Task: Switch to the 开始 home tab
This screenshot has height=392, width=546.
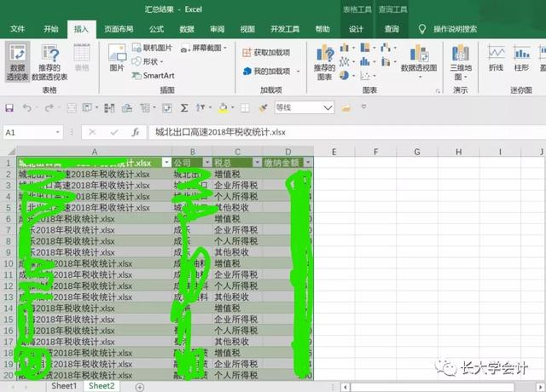Action: [x=51, y=29]
